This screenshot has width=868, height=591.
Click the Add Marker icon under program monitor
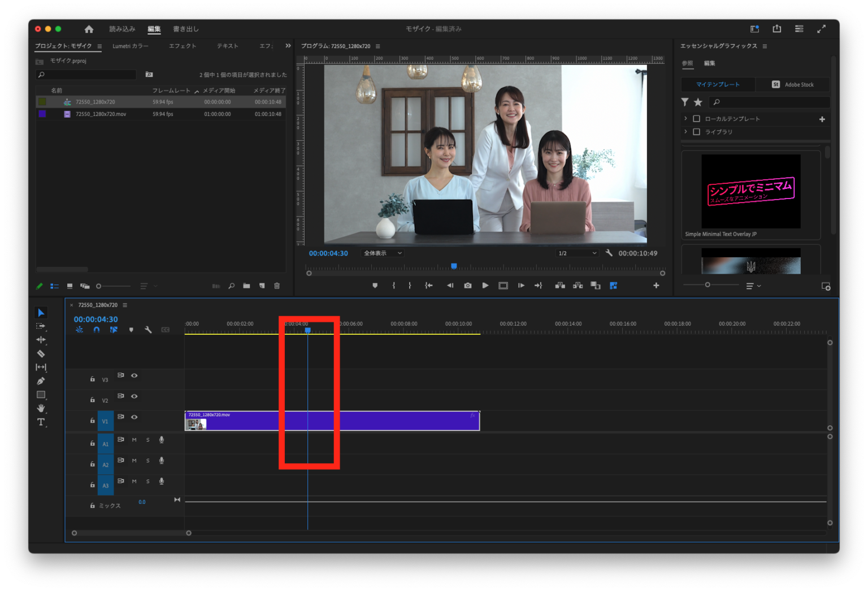tap(375, 285)
